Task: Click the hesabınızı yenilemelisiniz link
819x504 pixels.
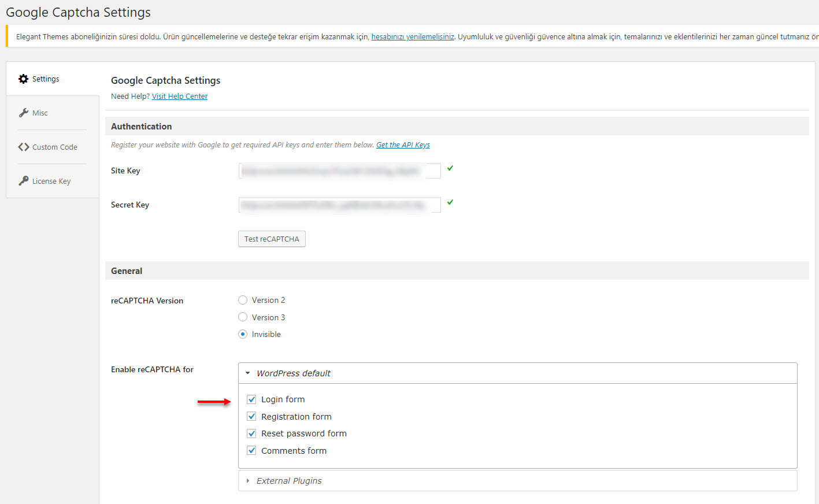Action: [413, 36]
